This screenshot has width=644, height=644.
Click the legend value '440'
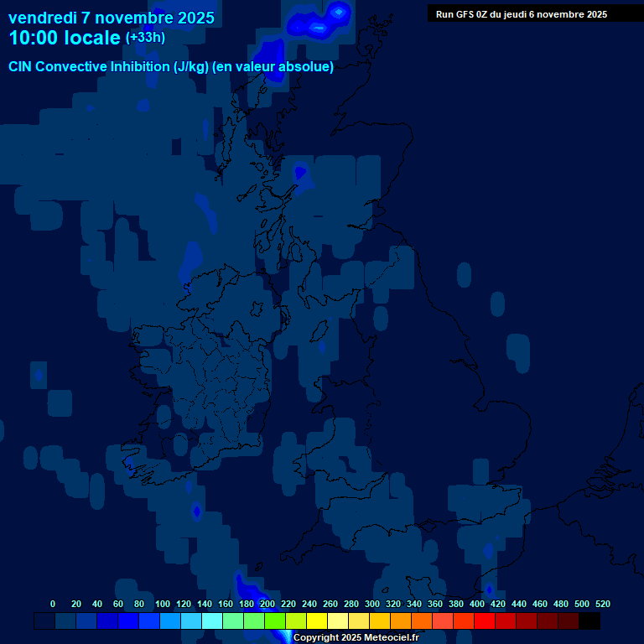[x=519, y=604]
